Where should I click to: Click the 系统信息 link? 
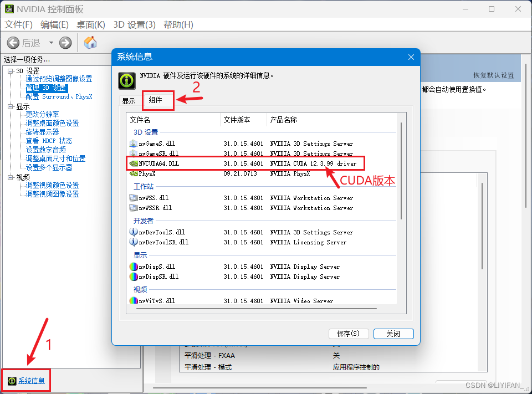pyautogui.click(x=32, y=381)
